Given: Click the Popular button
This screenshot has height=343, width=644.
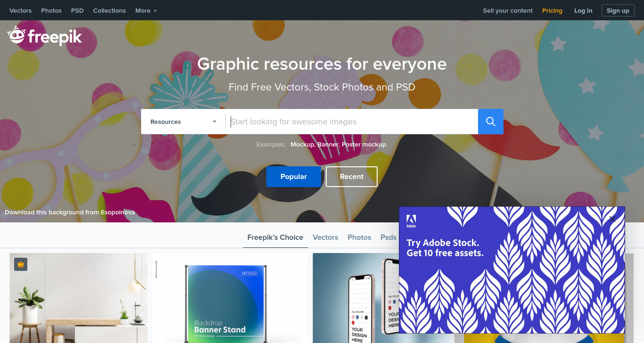Looking at the screenshot, I should click(x=294, y=177).
